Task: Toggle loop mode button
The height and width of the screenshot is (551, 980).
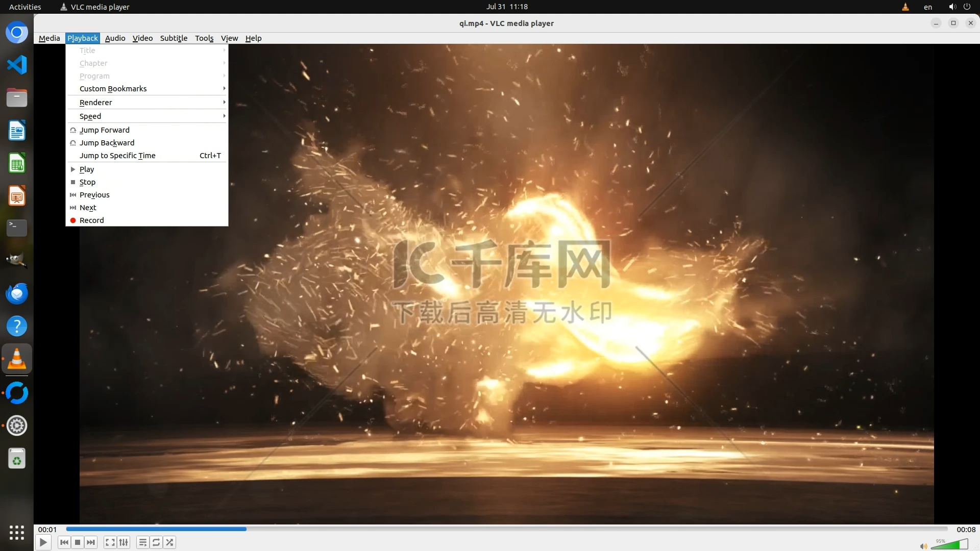Action: pyautogui.click(x=156, y=542)
